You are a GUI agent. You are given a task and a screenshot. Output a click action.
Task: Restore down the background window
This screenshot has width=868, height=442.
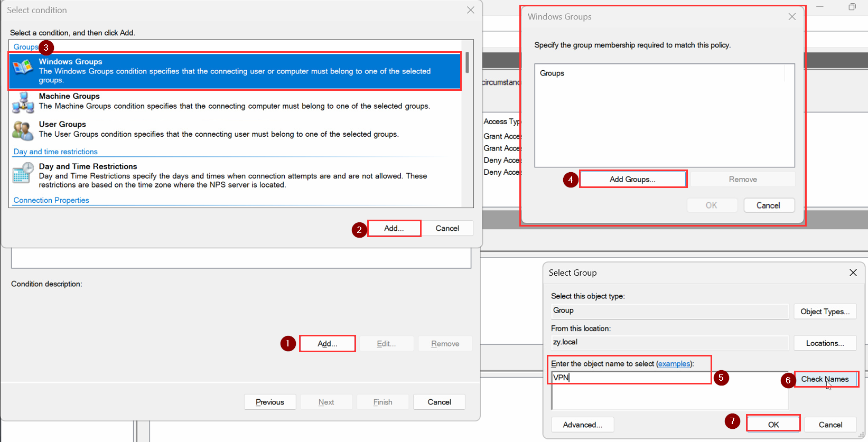[x=852, y=7]
